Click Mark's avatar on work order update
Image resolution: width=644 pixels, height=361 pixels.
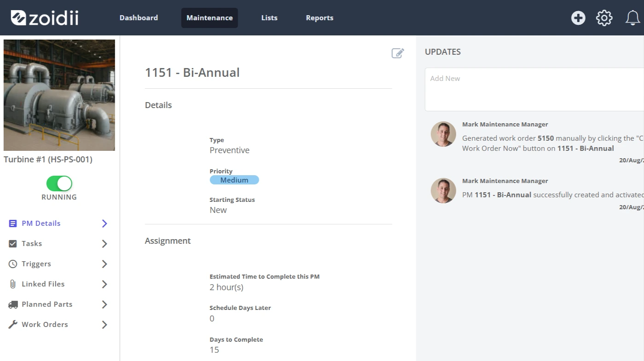click(x=443, y=134)
